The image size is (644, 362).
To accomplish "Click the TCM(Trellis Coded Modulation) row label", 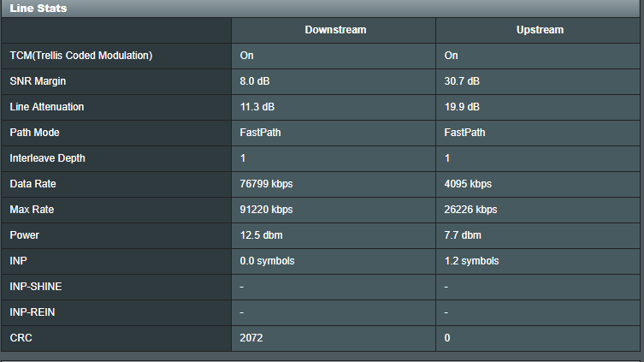I will tap(81, 56).
